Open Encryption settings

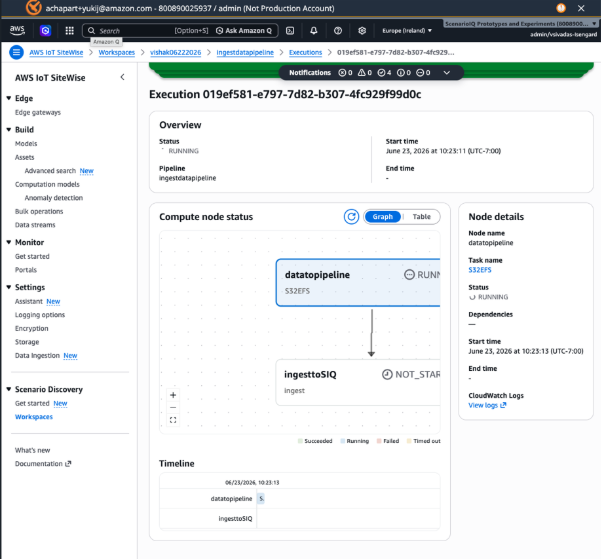click(31, 329)
